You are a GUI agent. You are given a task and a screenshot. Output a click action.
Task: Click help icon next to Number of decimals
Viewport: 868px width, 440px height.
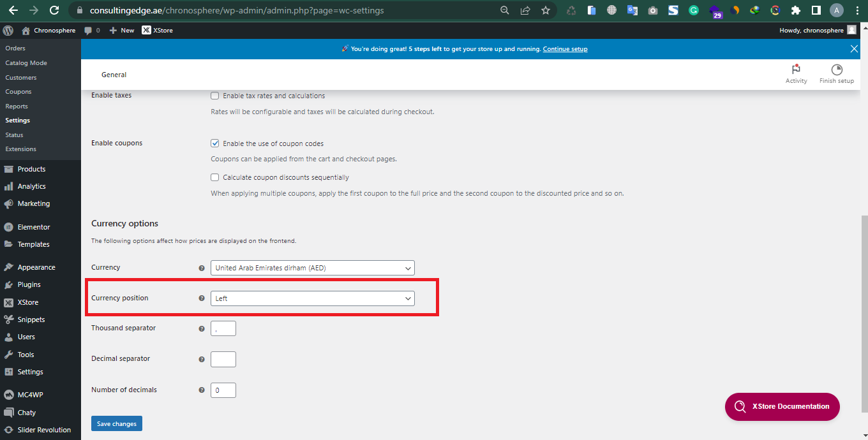[202, 390]
